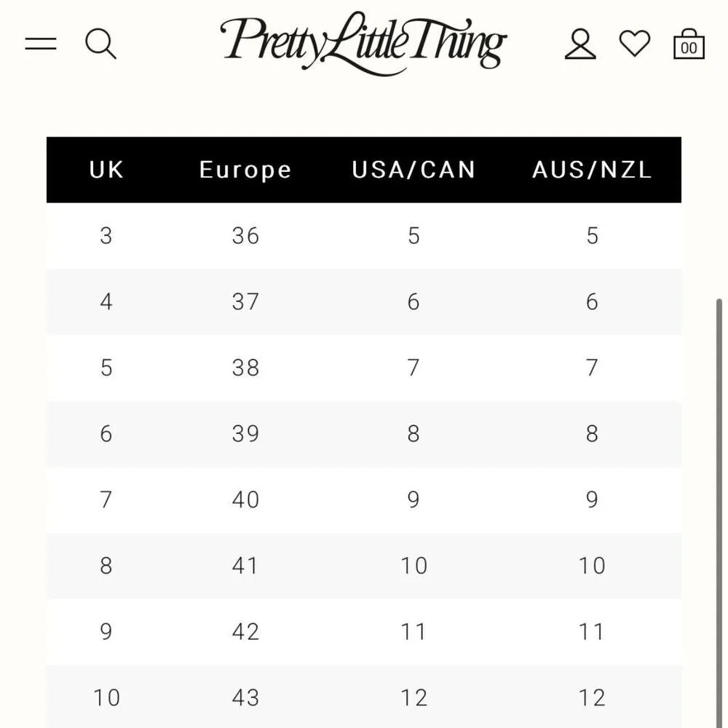Select Europe size 36 cell
Viewport: 728px width, 728px height.
[245, 236]
